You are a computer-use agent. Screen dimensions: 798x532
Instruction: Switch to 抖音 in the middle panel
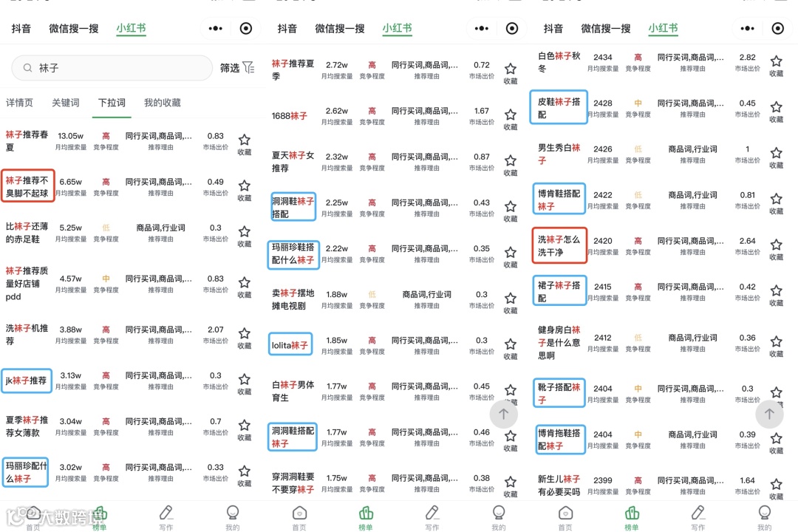pos(287,29)
